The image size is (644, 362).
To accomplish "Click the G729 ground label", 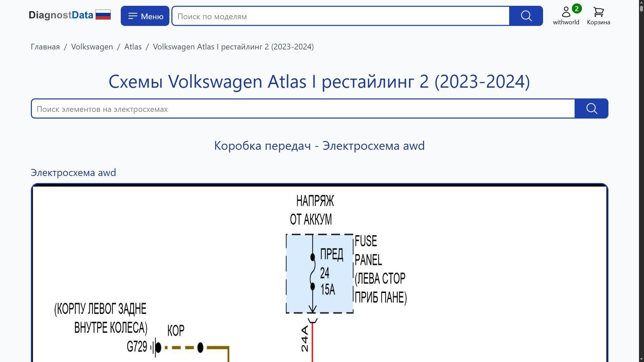I will pos(137,347).
